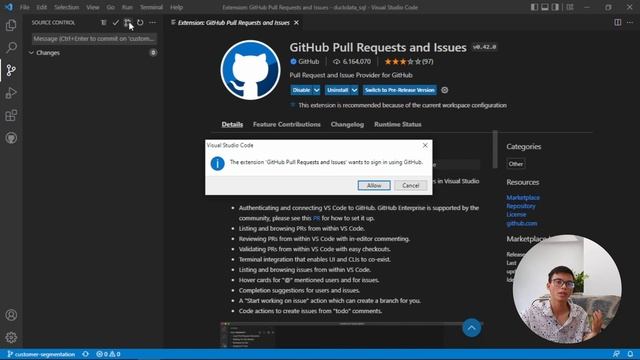Open the Repository resource link
The height and width of the screenshot is (360, 640).
[521, 206]
